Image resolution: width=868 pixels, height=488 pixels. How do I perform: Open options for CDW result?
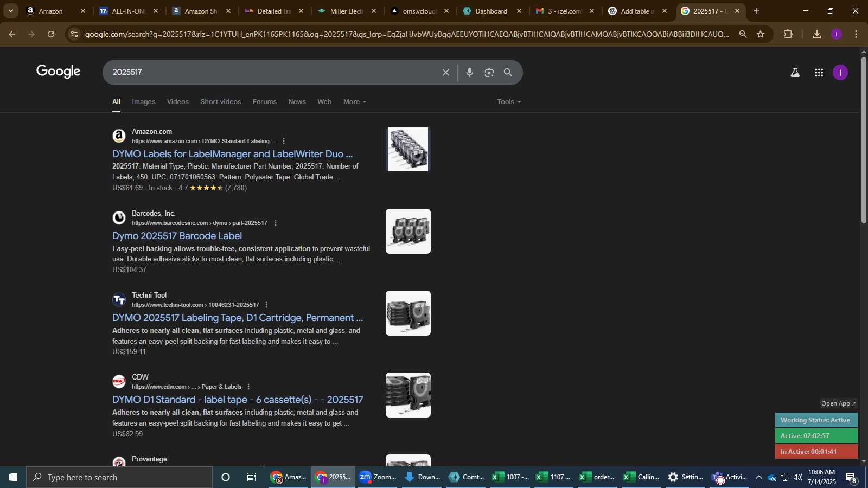click(x=248, y=387)
